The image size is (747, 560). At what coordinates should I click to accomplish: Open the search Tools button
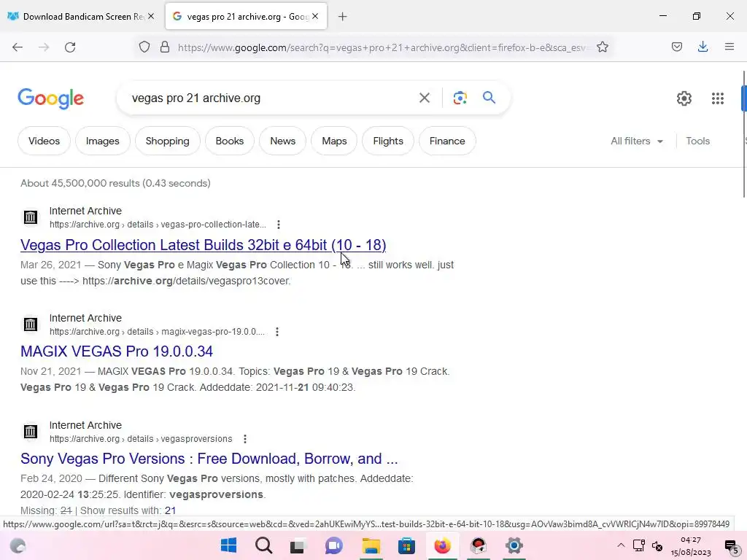[x=697, y=141]
